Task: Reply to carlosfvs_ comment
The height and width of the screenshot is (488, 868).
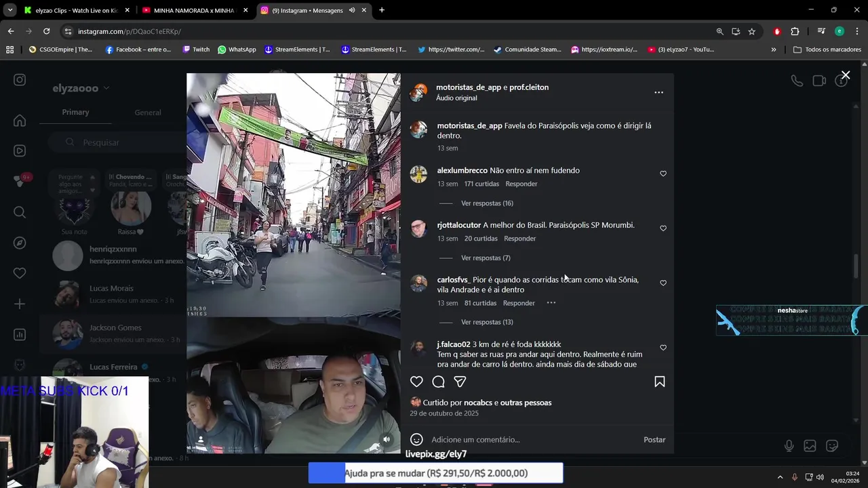Action: tap(519, 303)
